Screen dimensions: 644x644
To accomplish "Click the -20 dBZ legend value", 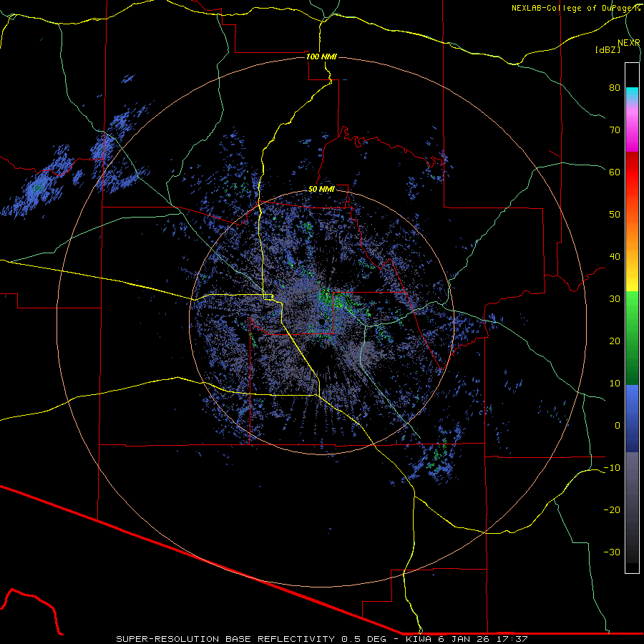I will click(x=612, y=509).
